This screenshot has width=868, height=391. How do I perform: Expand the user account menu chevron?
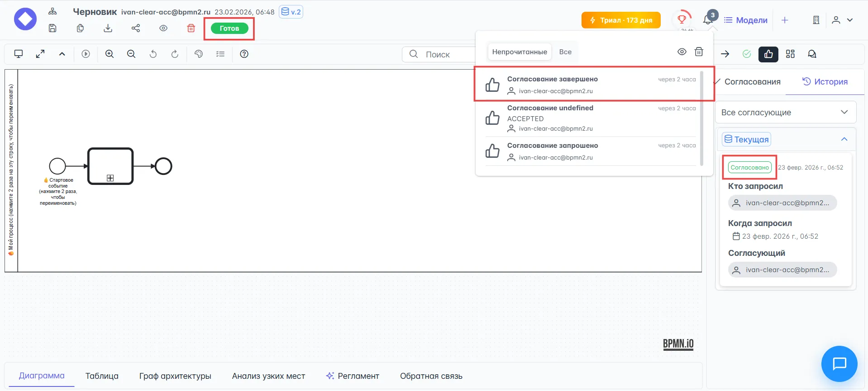pos(850,20)
